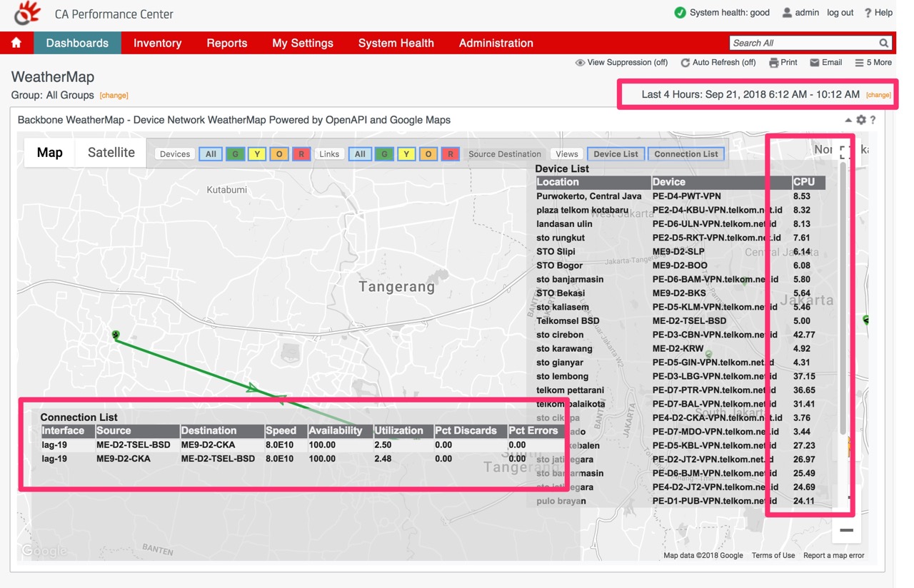Check the System health status icon
914x588 pixels.
pyautogui.click(x=680, y=12)
